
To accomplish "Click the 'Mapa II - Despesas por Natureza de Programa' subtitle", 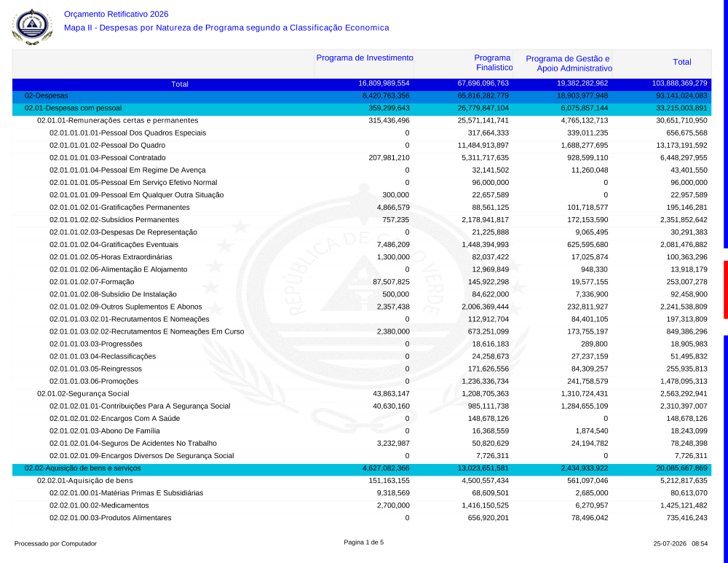I will click(226, 28).
